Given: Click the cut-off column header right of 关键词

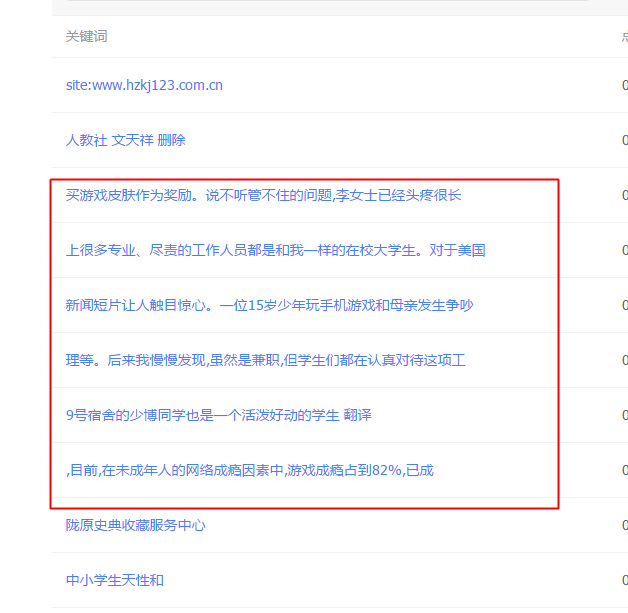Looking at the screenshot, I should click(624, 36).
